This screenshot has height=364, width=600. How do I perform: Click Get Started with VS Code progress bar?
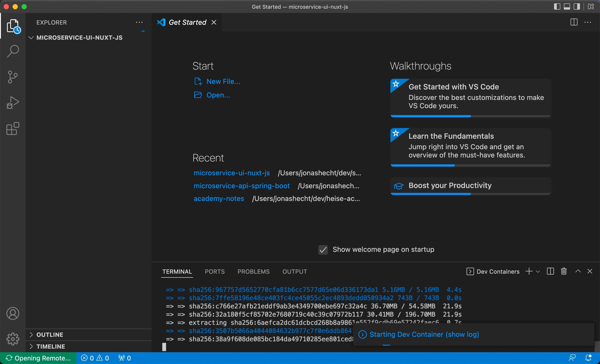click(x=470, y=116)
